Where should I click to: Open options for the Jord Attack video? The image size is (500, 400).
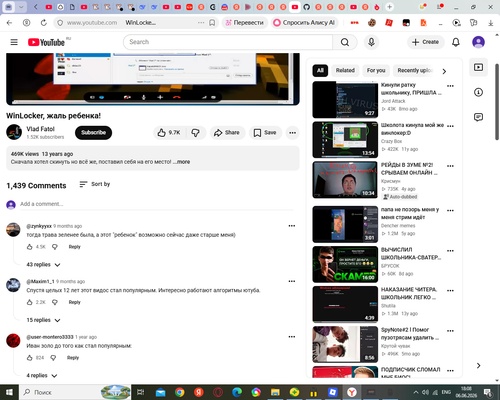coord(450,86)
